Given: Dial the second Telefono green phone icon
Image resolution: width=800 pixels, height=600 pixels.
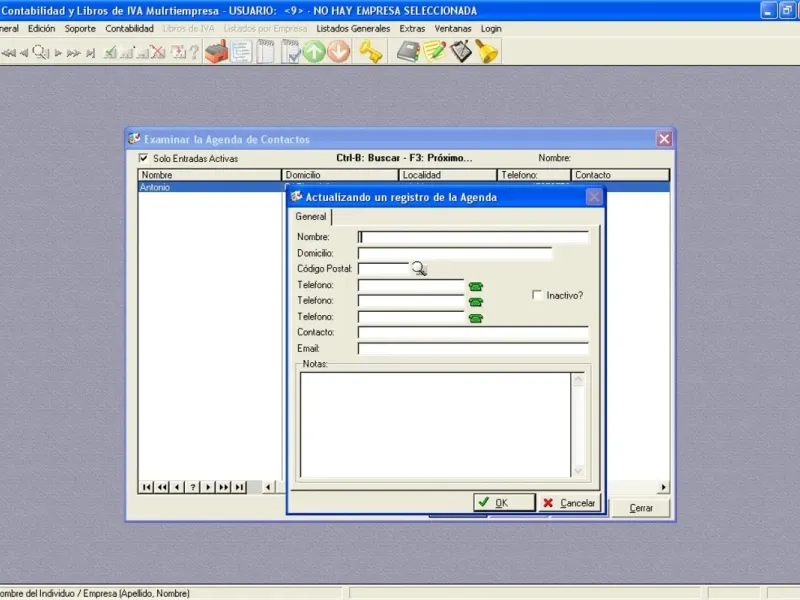Looking at the screenshot, I should click(x=476, y=302).
